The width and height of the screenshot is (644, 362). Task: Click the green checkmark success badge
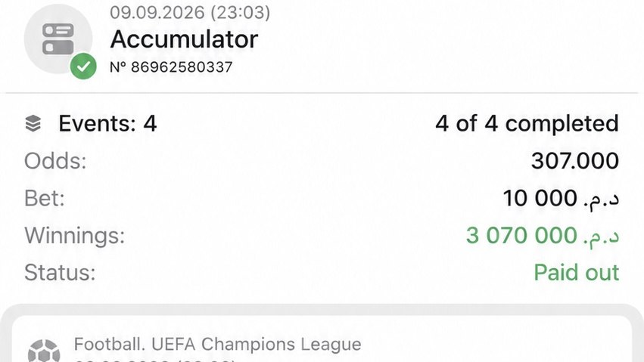point(83,67)
